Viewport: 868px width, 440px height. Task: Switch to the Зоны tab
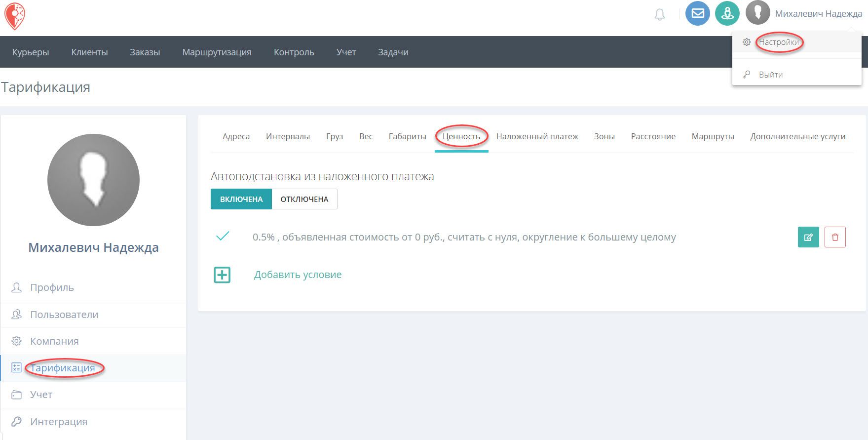click(x=604, y=136)
